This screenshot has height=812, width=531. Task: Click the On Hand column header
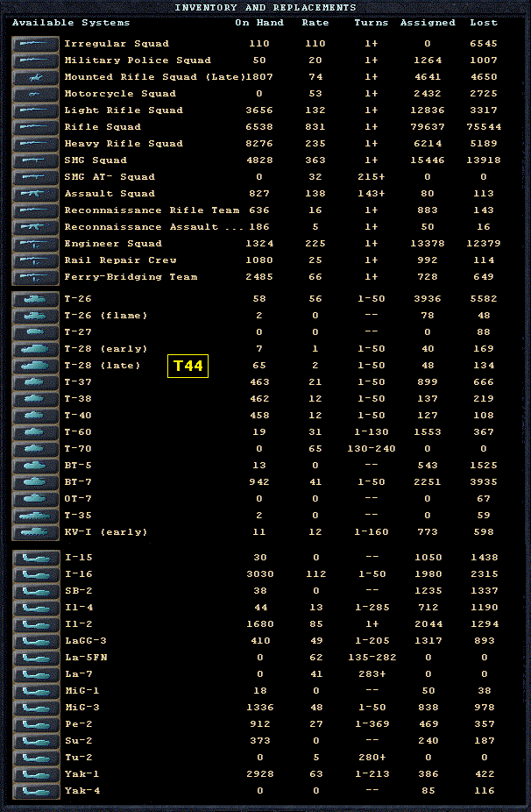pos(259,23)
